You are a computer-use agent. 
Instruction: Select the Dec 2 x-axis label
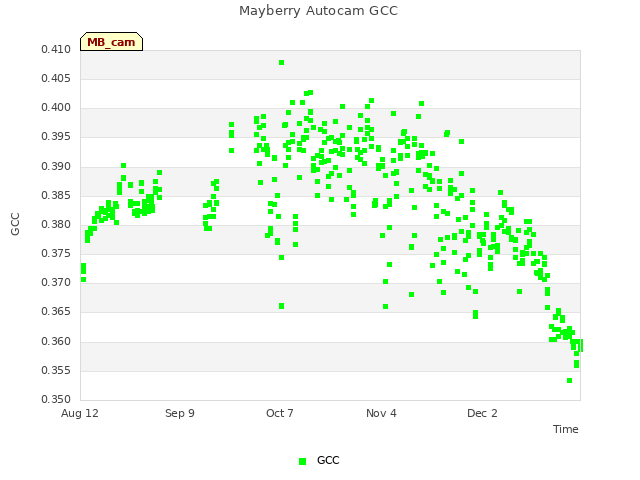pos(482,413)
